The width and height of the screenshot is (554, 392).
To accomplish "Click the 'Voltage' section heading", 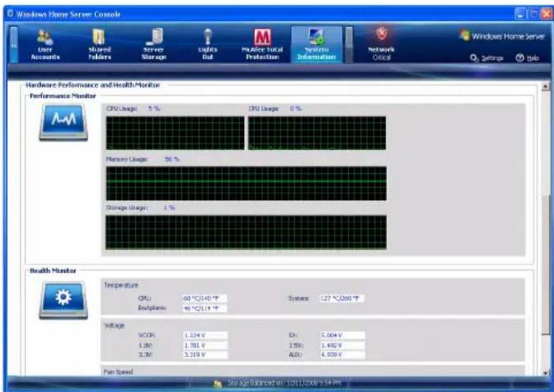I will (114, 325).
